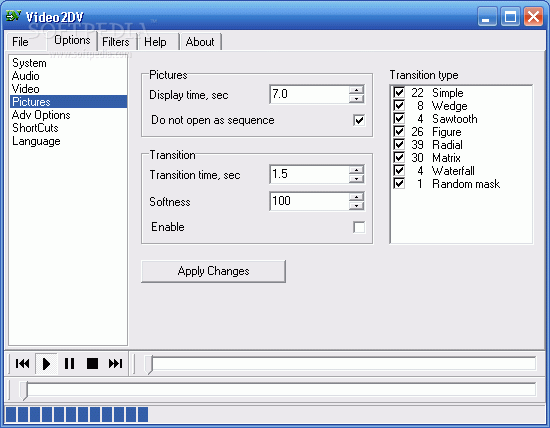Click Apply Changes button

(213, 271)
